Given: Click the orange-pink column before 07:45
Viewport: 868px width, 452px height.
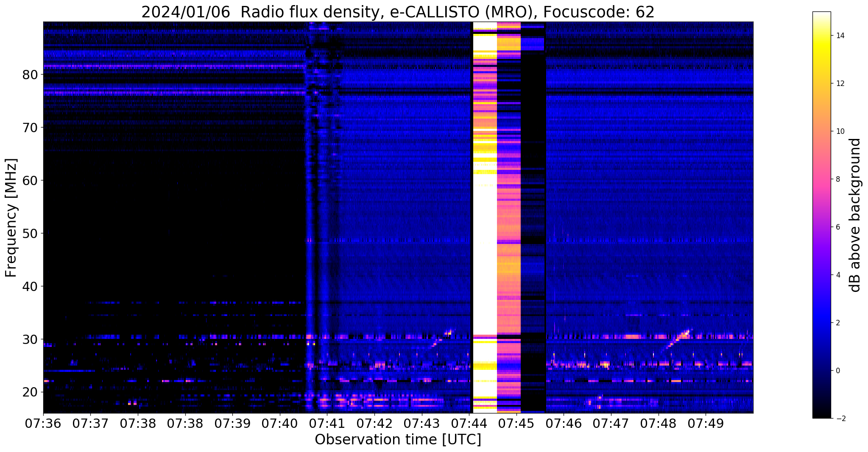Looking at the screenshot, I should point(509,218).
